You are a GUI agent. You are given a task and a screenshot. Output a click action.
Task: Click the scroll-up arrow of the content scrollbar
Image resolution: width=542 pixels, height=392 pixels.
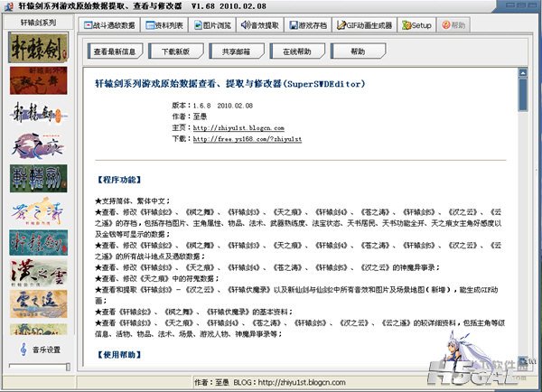[523, 72]
